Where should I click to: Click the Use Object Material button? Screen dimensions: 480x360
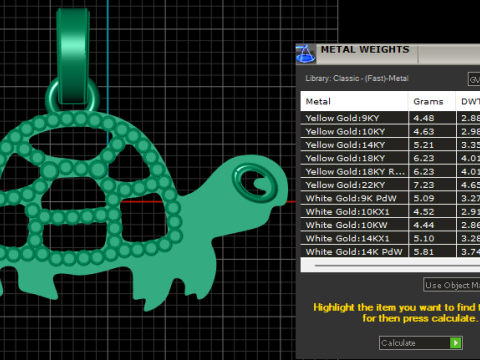(x=452, y=285)
